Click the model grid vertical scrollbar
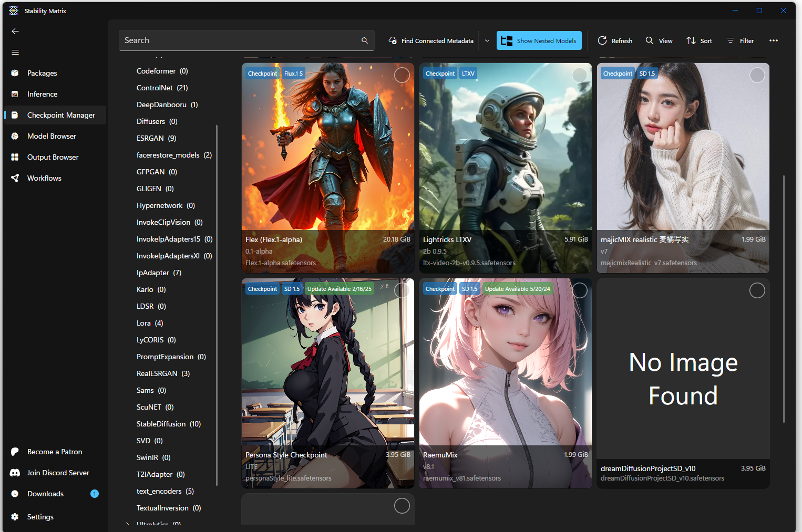Viewport: 802px width, 532px height. (x=784, y=299)
